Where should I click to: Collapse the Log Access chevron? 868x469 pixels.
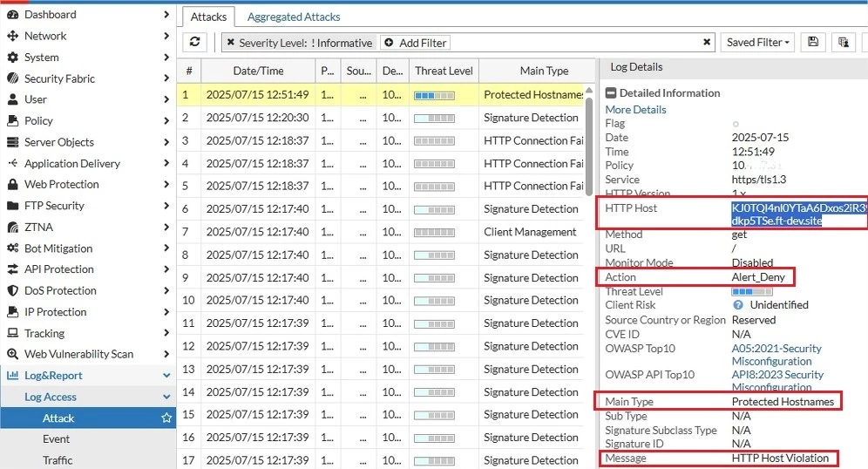(166, 397)
